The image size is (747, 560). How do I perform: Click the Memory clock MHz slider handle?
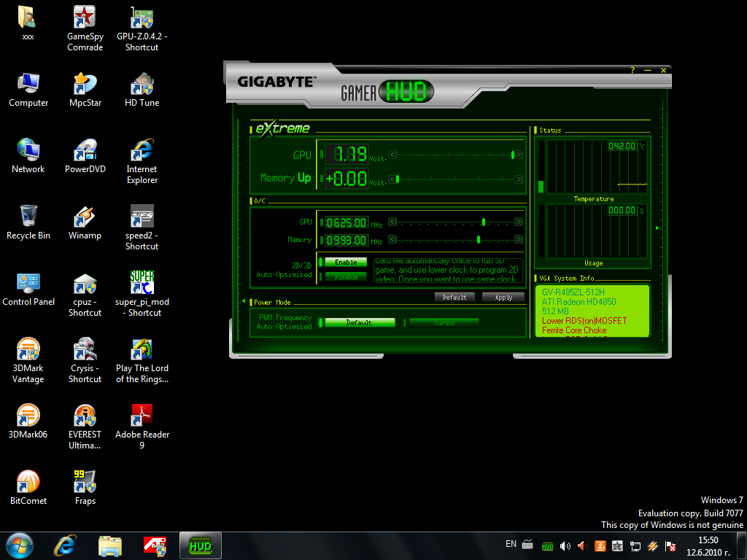[479, 239]
